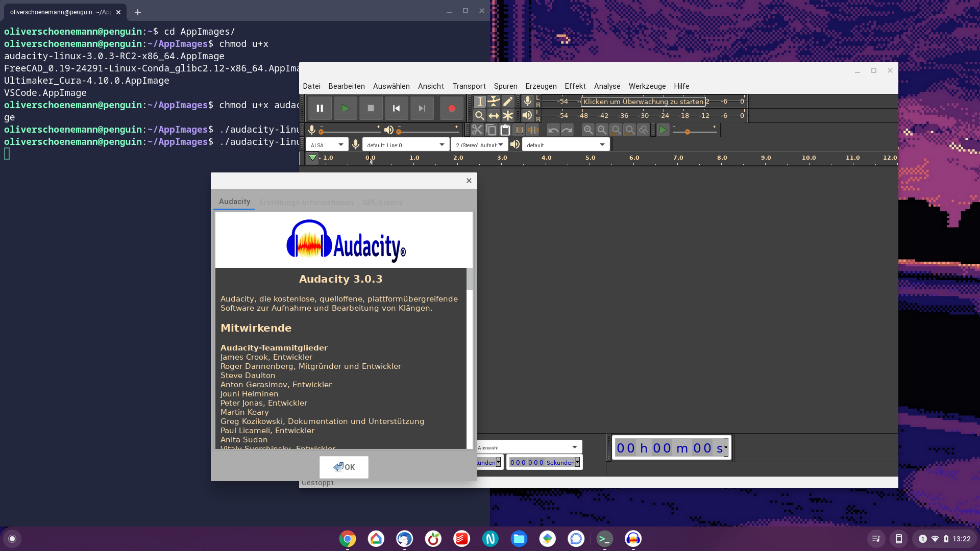Click the Zoom toggle icon

(x=644, y=130)
